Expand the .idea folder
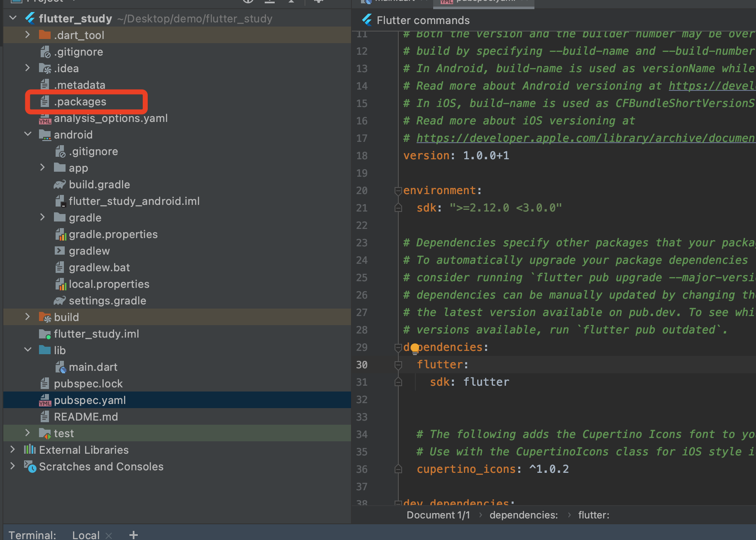Image resolution: width=756 pixels, height=540 pixels. coord(27,68)
